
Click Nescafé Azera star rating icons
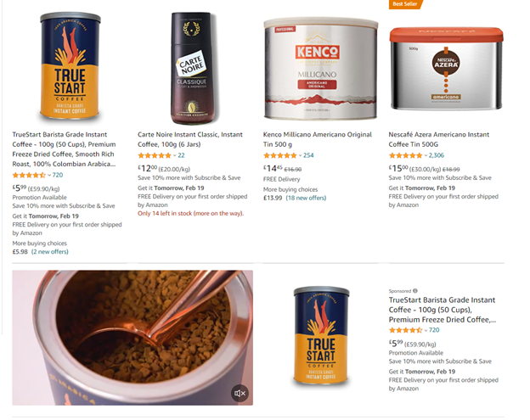(405, 155)
